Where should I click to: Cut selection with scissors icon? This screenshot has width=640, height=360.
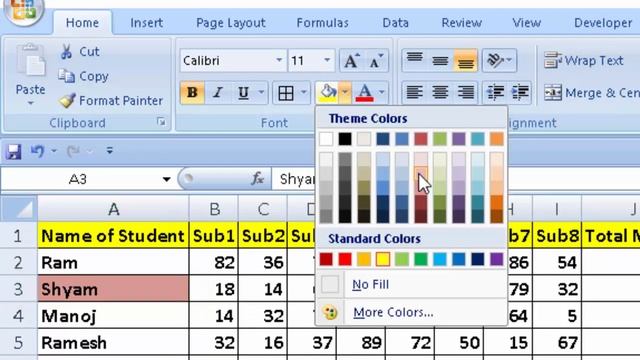[66, 52]
